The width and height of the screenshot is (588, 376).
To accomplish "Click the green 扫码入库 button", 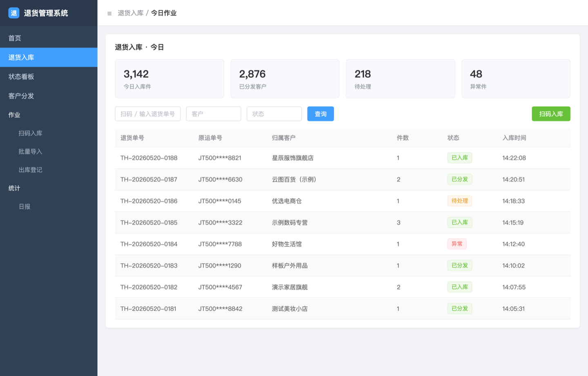I will click(551, 114).
